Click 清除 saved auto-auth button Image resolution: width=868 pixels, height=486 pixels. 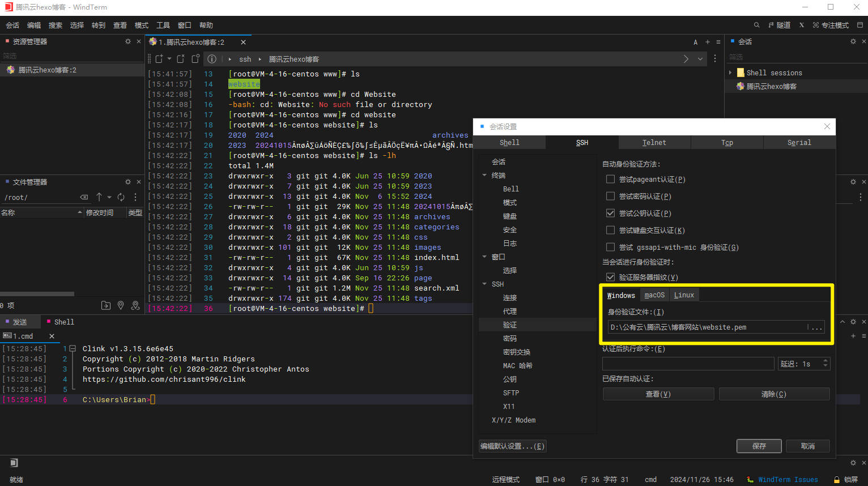774,394
